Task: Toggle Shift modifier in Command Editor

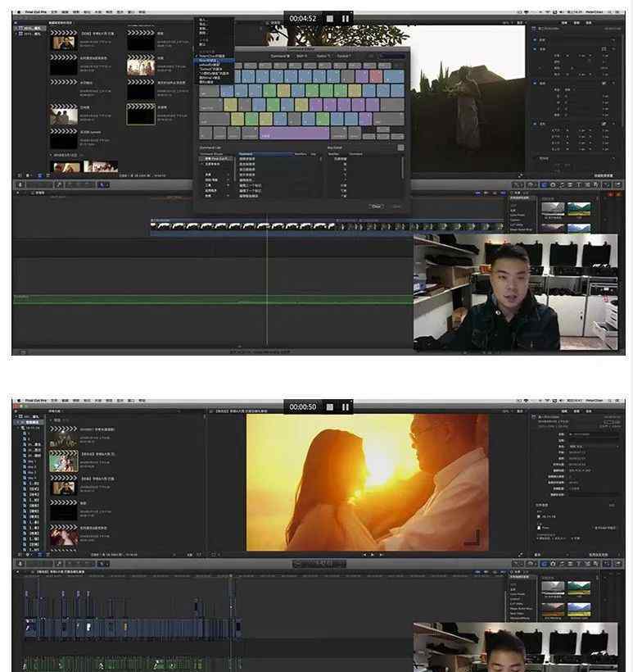Action: coord(301,57)
